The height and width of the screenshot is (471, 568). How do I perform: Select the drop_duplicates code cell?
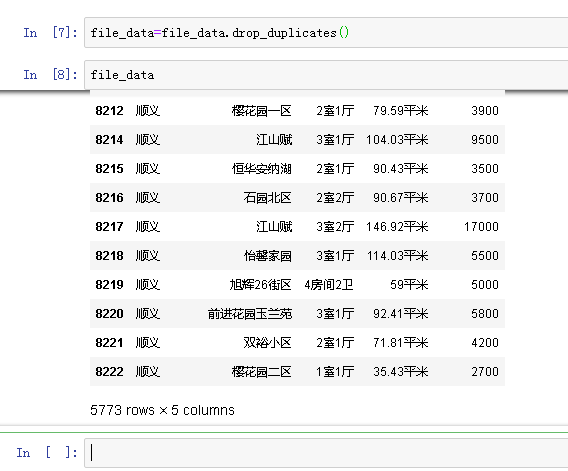[x=326, y=33]
